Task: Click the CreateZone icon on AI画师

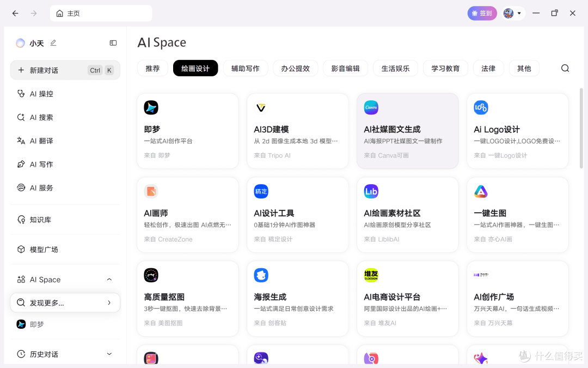Action: (151, 191)
